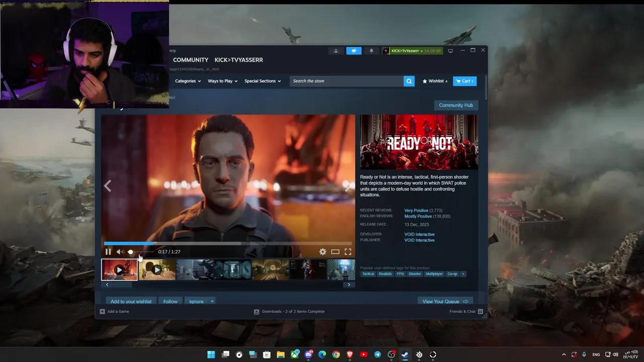Click the thumbnail strip scrollbar handle
Screen dimensions: 644x362
coord(122,285)
